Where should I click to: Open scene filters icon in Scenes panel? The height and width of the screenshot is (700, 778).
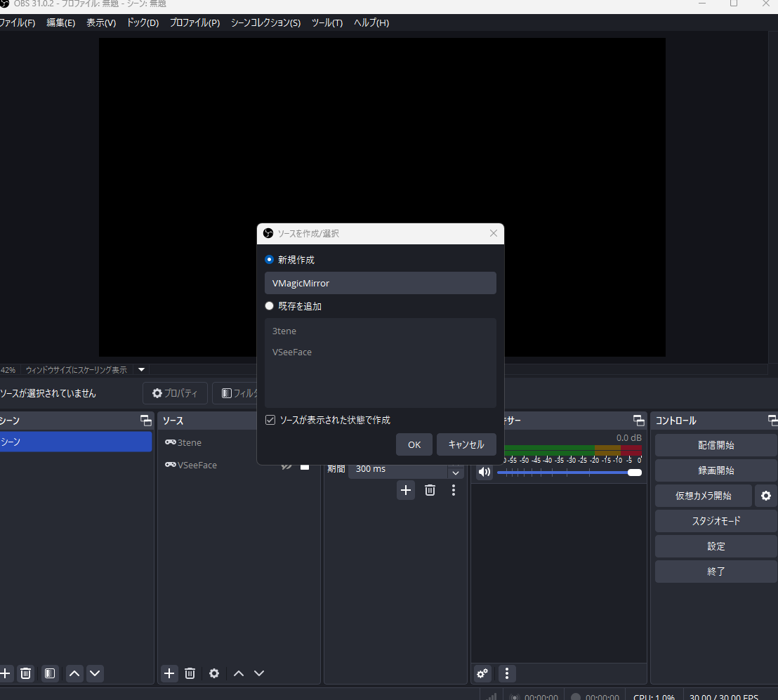point(50,673)
